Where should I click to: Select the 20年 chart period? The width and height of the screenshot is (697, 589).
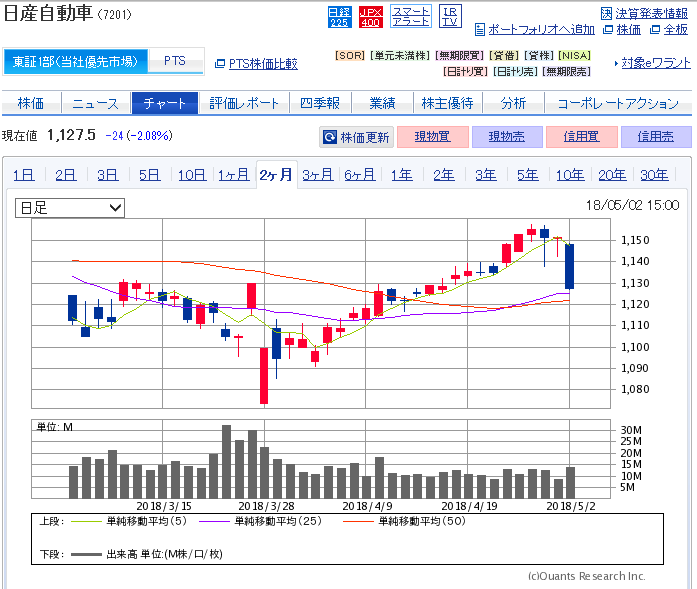pos(612,175)
